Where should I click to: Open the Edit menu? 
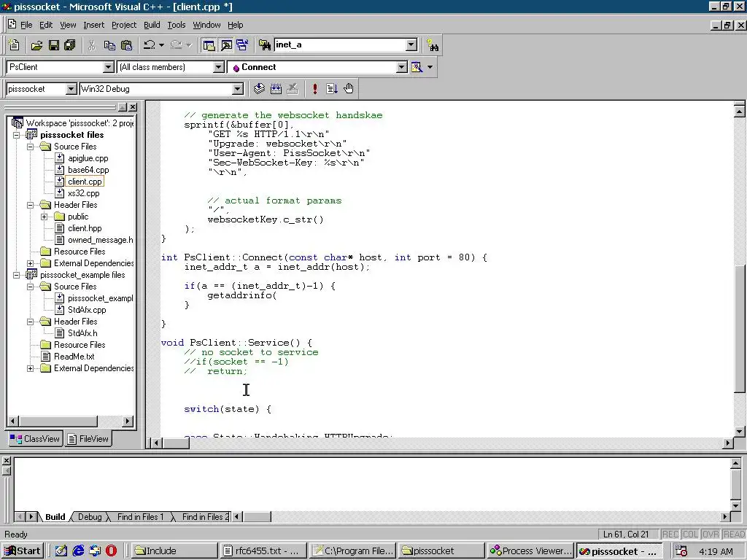[x=46, y=25]
